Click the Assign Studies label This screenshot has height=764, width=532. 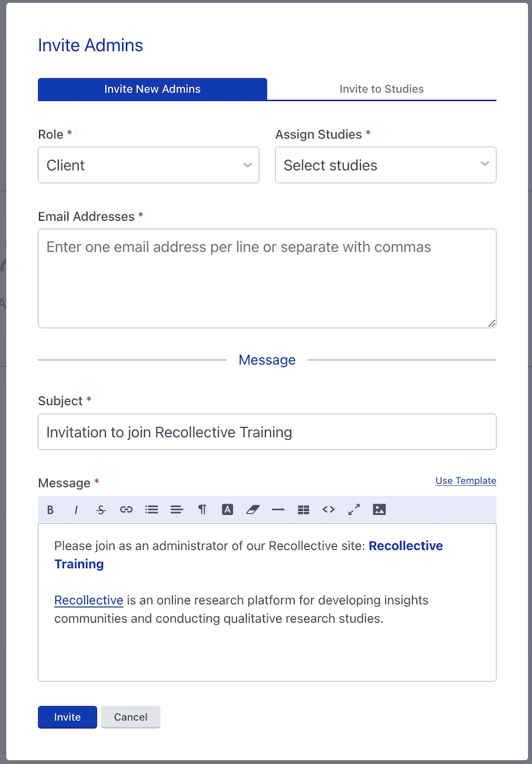318,135
